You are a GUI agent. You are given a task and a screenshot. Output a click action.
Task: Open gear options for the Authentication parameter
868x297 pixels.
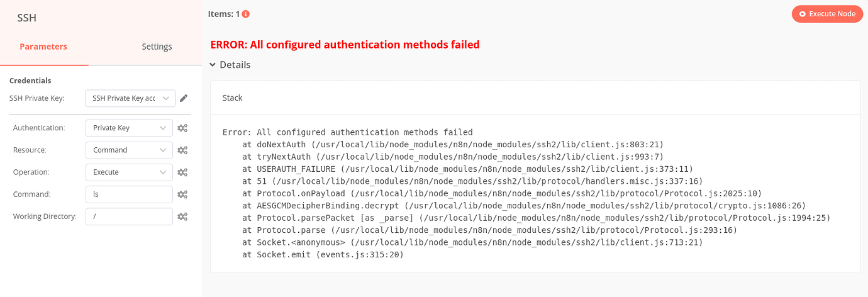click(182, 128)
